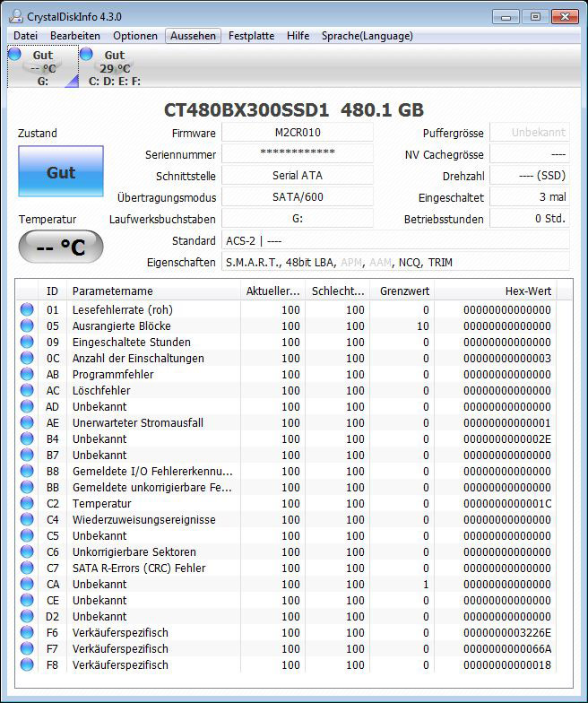Click the Parametername column header
Screen dimensions: 588x703
click(x=153, y=291)
